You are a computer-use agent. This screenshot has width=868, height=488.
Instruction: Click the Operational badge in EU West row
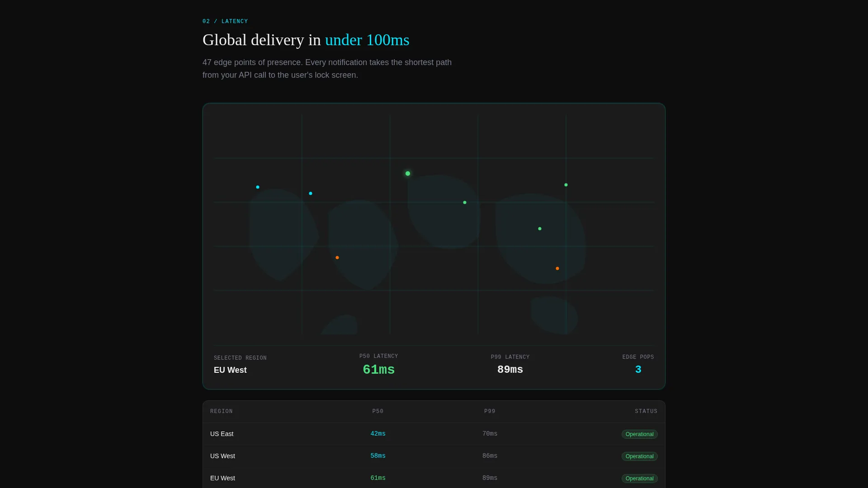point(640,479)
